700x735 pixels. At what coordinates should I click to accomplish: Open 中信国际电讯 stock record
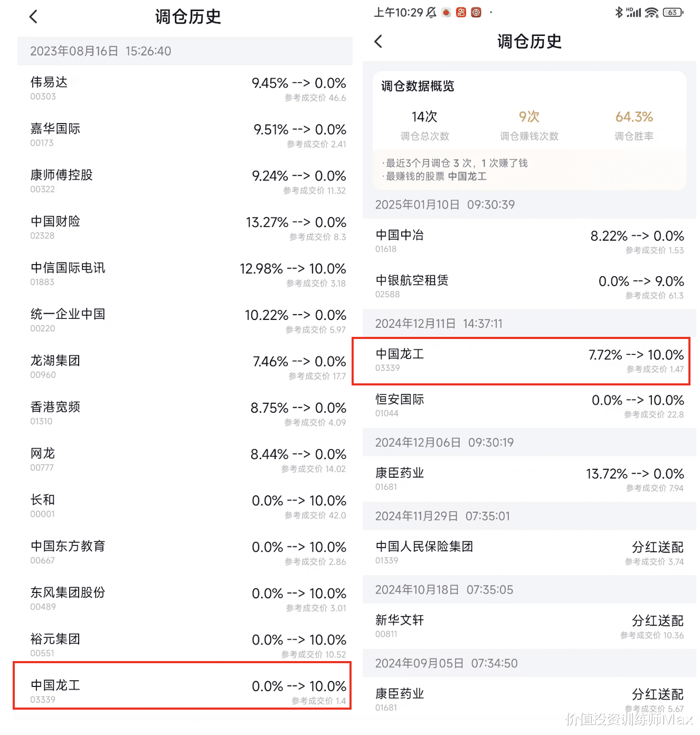click(185, 275)
